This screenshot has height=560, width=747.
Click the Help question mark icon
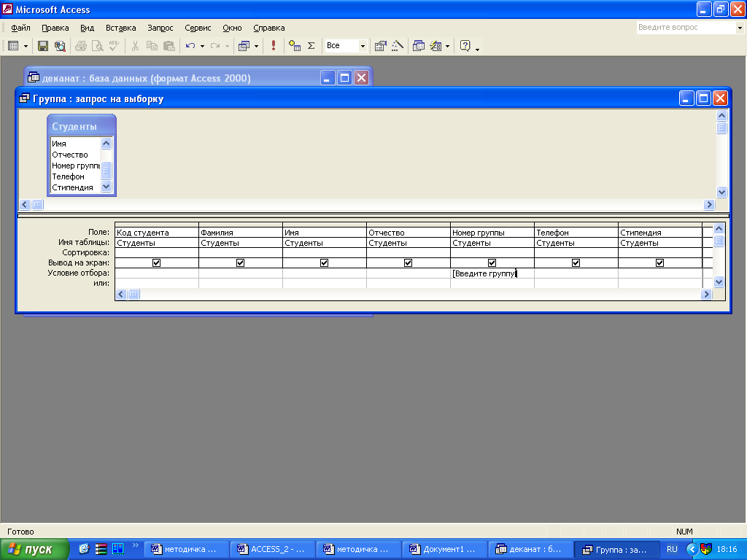(x=465, y=46)
